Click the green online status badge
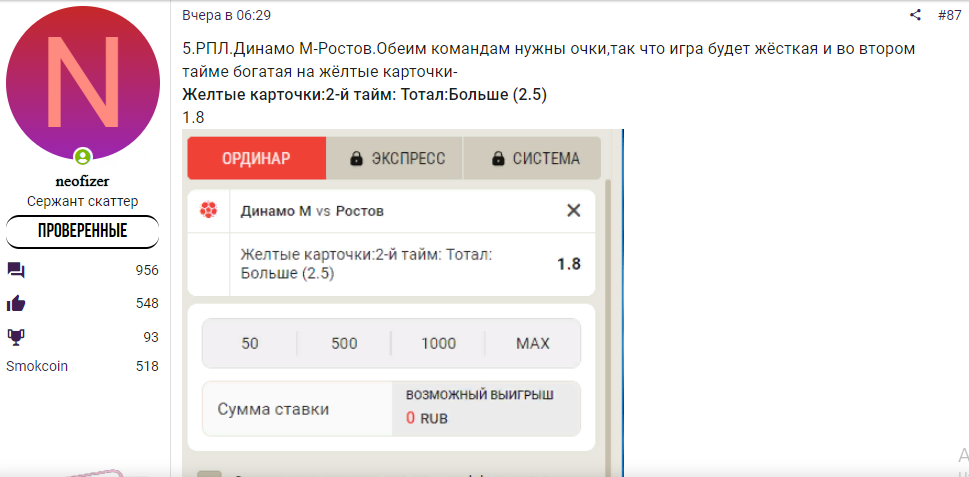Viewport: 969px width, 477px height. point(82,156)
